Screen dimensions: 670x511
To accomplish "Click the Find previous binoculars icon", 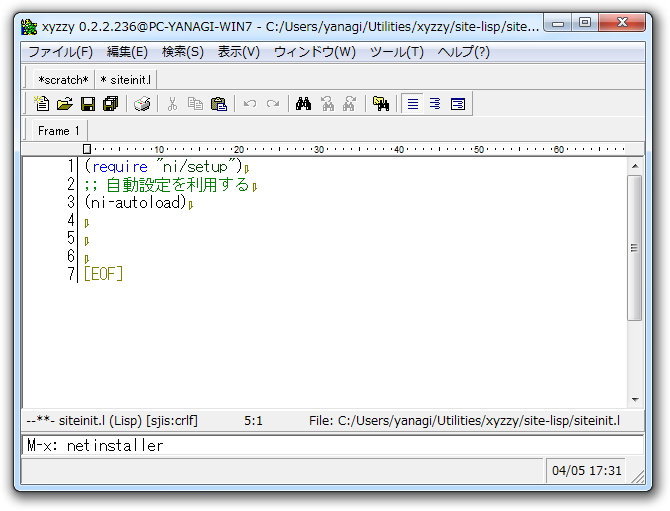I will tap(327, 104).
